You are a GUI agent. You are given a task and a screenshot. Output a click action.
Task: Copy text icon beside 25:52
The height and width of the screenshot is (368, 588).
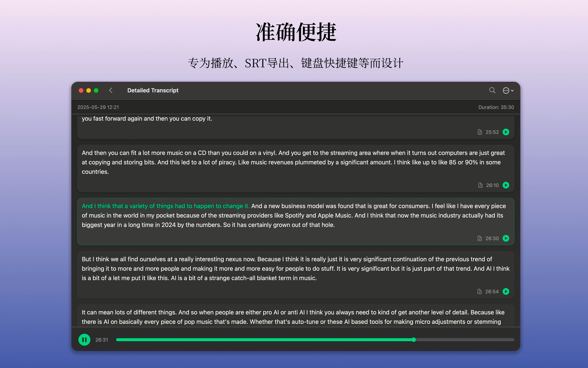(480, 132)
